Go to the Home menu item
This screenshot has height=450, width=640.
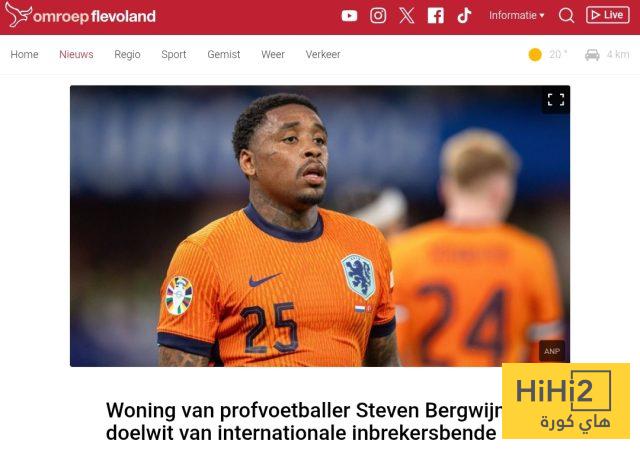(x=24, y=54)
